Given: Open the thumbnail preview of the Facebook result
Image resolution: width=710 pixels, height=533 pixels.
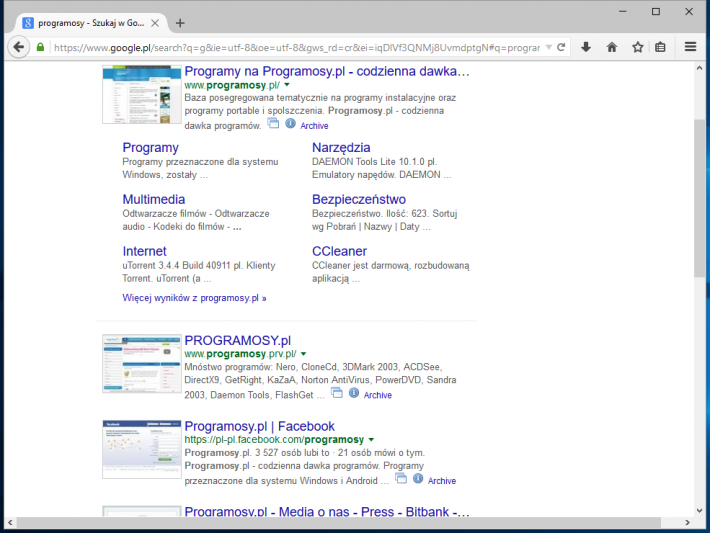Looking at the screenshot, I should tap(142, 449).
